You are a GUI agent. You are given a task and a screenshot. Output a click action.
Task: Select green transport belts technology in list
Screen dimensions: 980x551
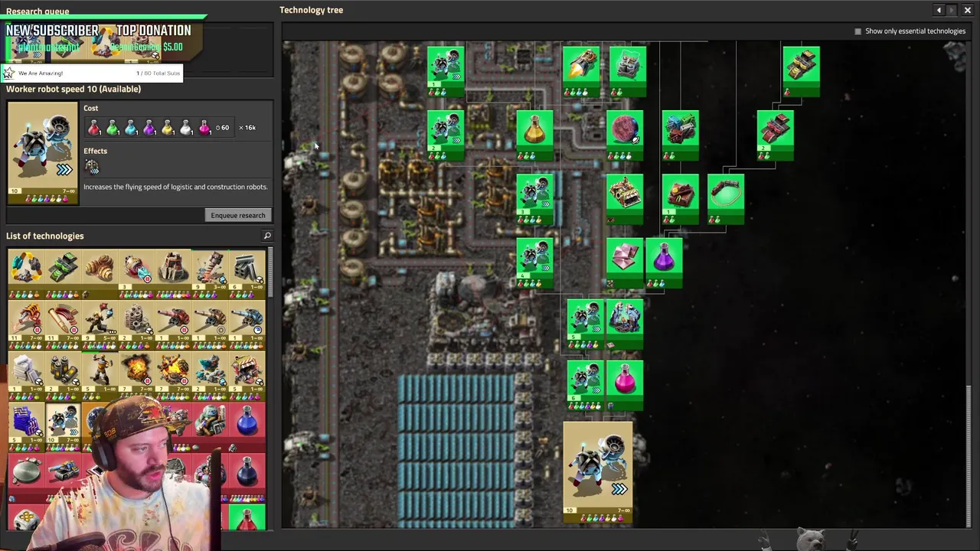[x=63, y=274]
